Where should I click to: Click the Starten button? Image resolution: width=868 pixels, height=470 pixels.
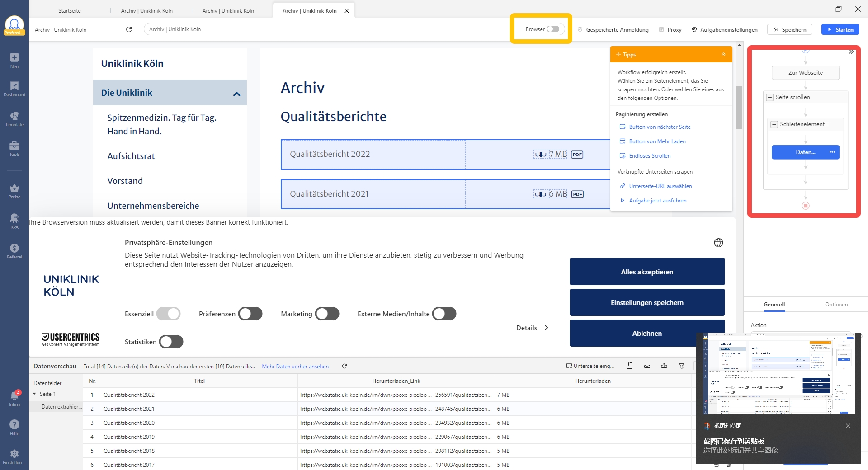point(840,29)
